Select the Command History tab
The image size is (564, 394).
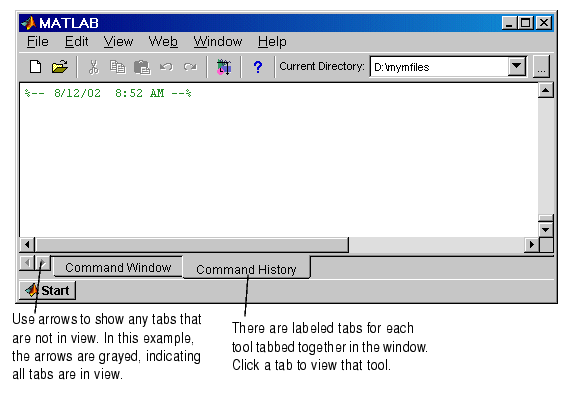246,269
